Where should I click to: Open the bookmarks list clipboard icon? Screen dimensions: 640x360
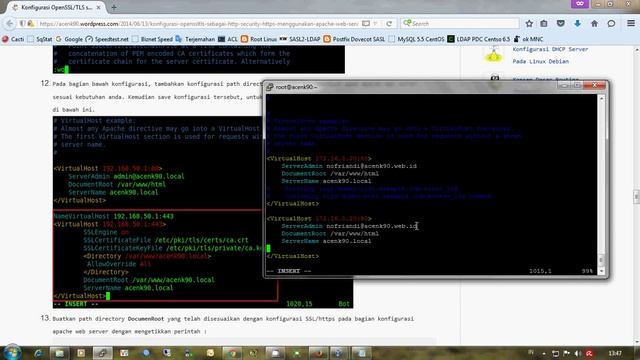[544, 24]
